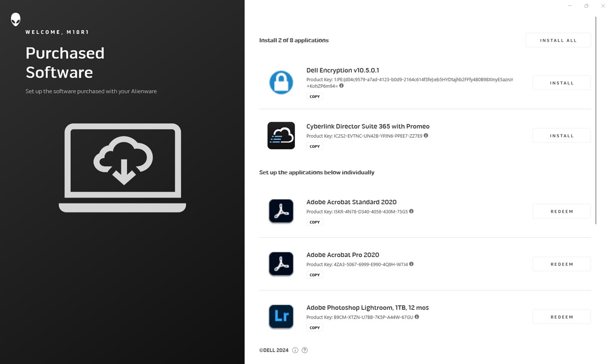
Task: Click 'Set up the applications below individually' heading
Action: (317, 173)
